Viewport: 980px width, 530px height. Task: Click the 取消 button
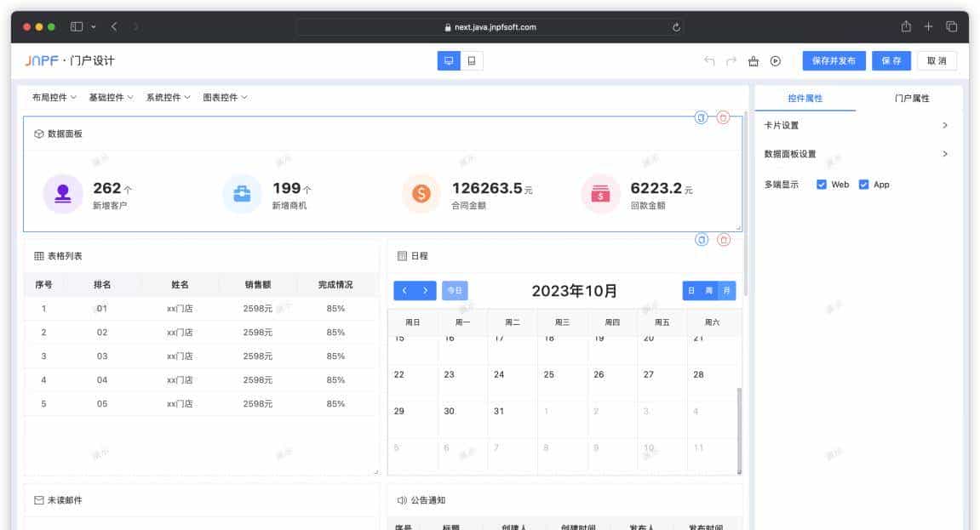[x=937, y=61]
